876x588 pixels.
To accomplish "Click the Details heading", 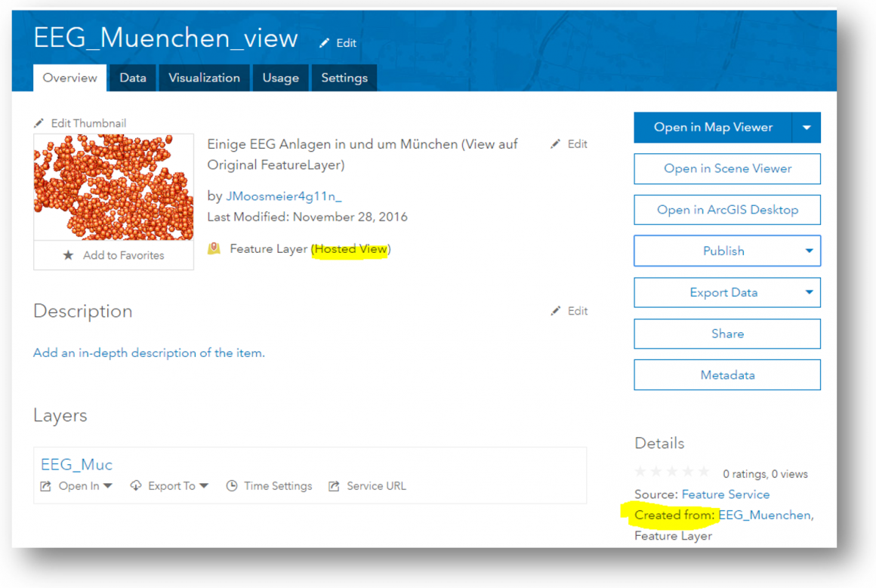I will (x=659, y=443).
